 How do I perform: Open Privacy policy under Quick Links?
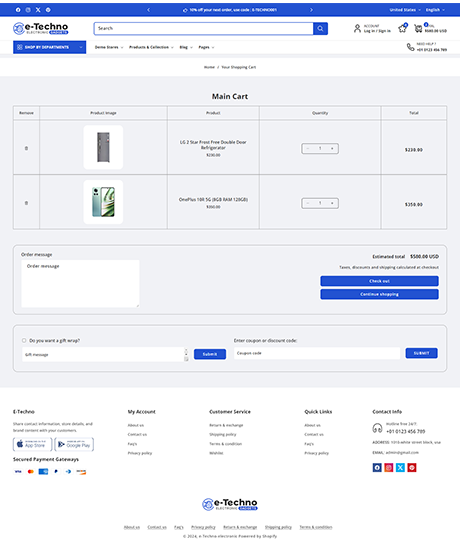click(x=316, y=453)
